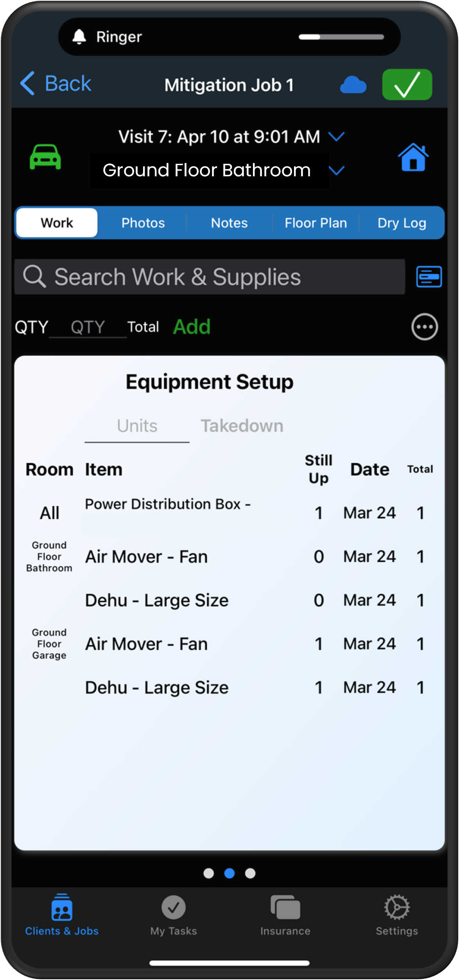
Task: Tap the blue cloud sync icon
Action: click(353, 85)
